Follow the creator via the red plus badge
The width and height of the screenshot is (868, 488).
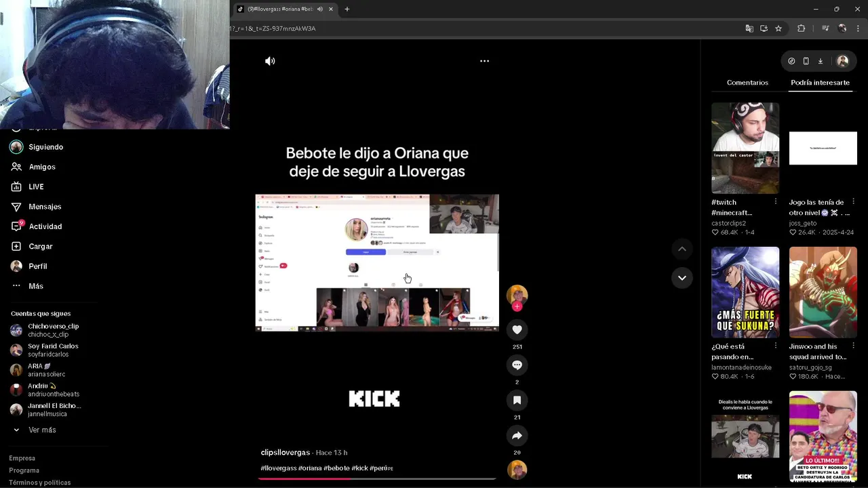(517, 306)
